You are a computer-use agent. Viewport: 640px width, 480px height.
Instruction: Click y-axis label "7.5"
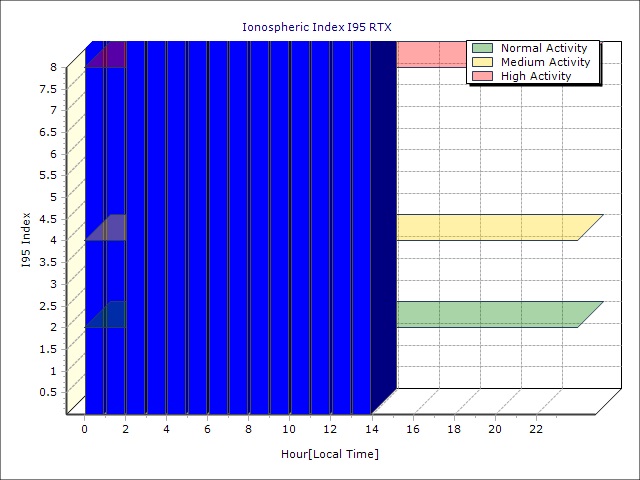coord(49,89)
